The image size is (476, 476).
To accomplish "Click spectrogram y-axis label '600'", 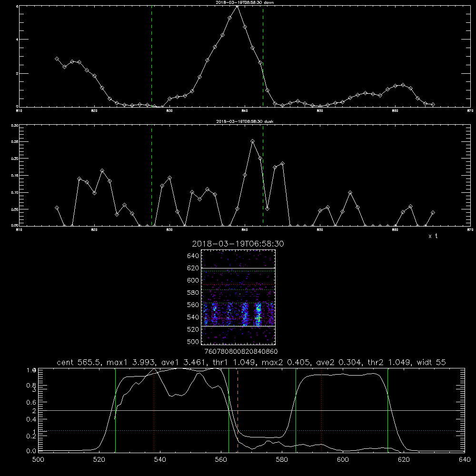I will pyautogui.click(x=193, y=280).
